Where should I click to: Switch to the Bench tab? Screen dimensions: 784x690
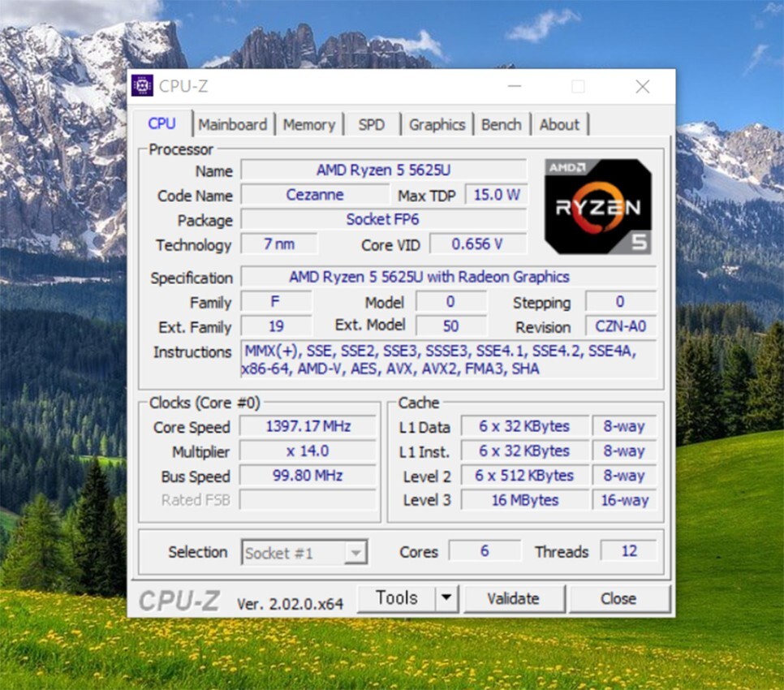(x=502, y=124)
